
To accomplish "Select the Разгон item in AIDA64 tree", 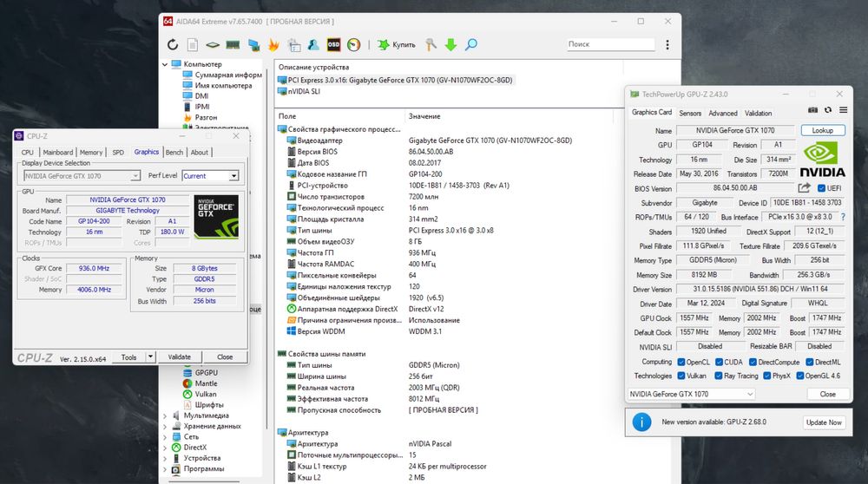I will (200, 117).
